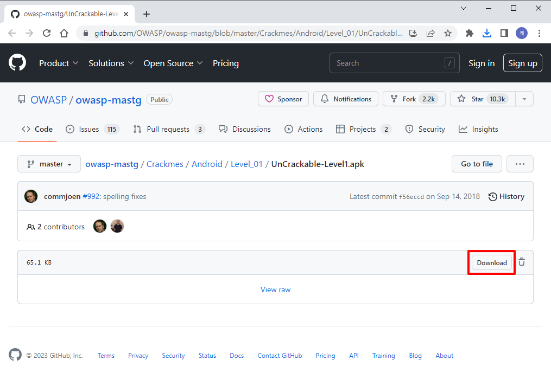Click the browser back arrow
Image resolution: width=551 pixels, height=392 pixels.
pyautogui.click(x=12, y=33)
